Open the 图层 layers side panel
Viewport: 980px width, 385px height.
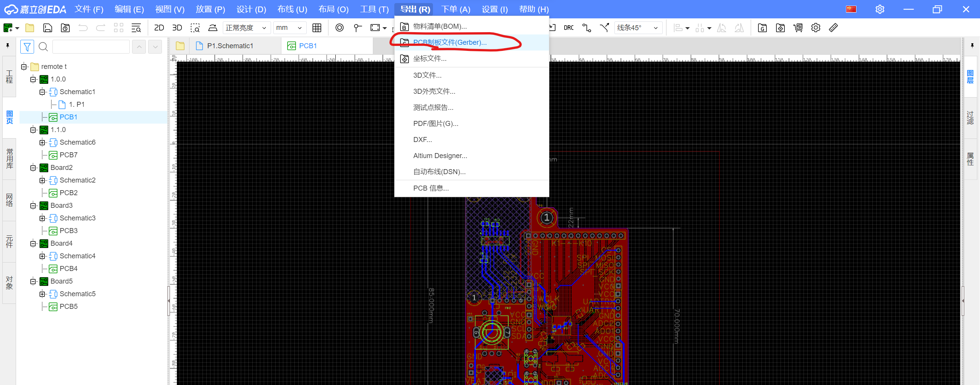coord(970,77)
